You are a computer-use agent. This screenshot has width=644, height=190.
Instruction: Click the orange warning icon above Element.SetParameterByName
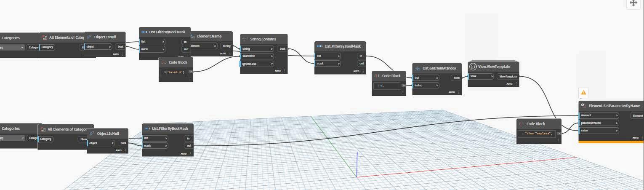(x=583, y=92)
